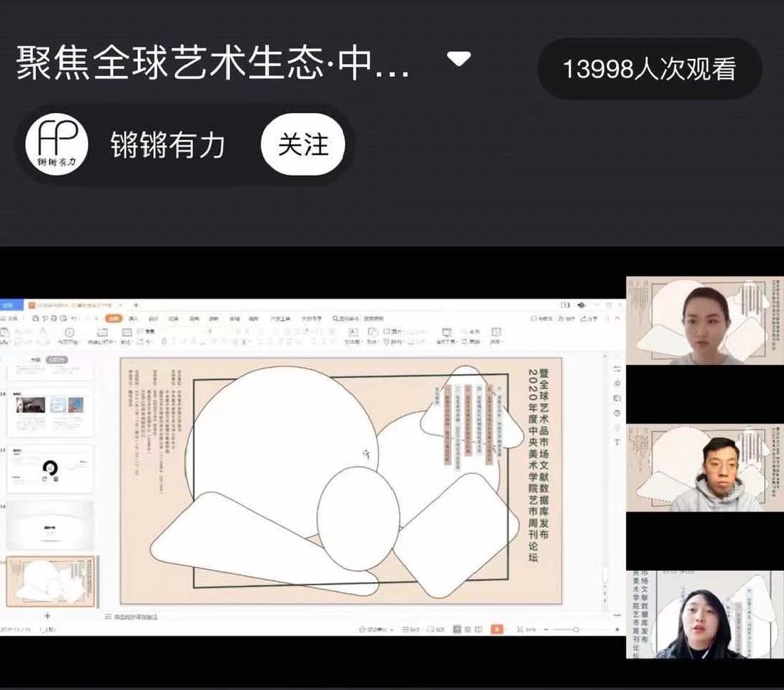This screenshot has width=784, height=690.
Task: Click the zoom slider handle
Action: point(576,630)
